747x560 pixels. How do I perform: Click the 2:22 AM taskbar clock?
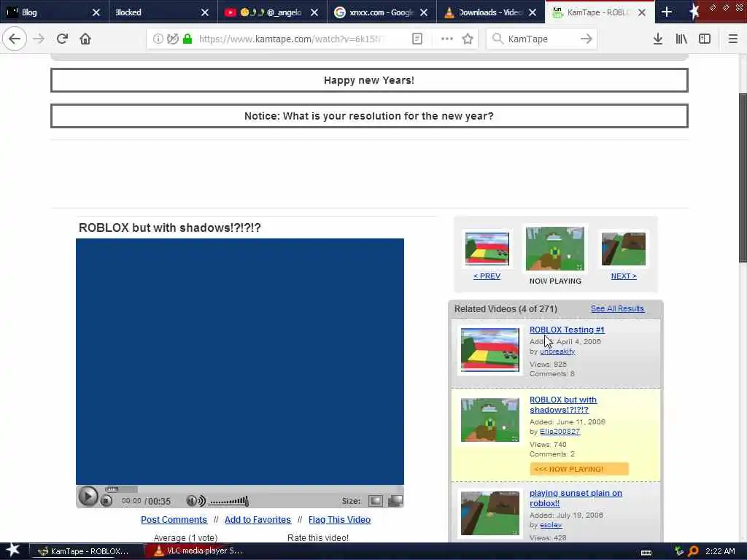coord(720,551)
